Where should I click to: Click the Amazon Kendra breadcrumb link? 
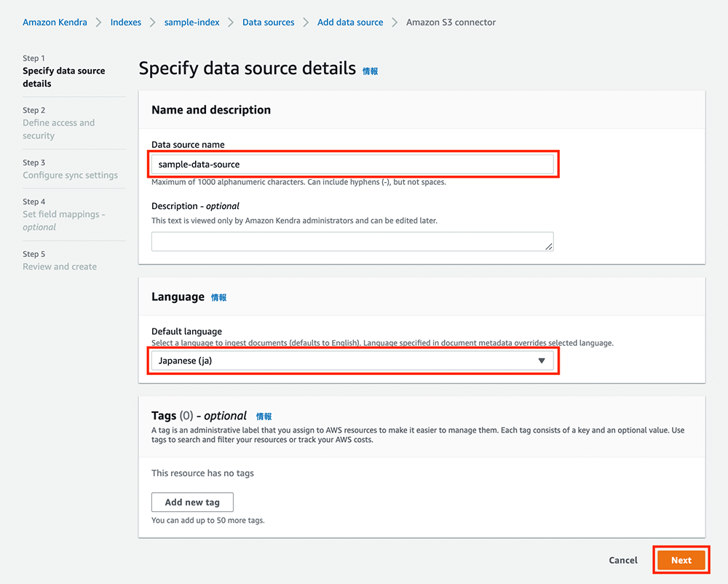[x=55, y=23]
